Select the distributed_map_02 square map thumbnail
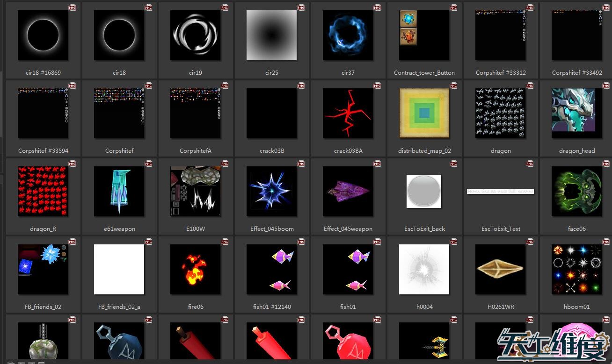Screen dimensions: 612x364 (424, 114)
